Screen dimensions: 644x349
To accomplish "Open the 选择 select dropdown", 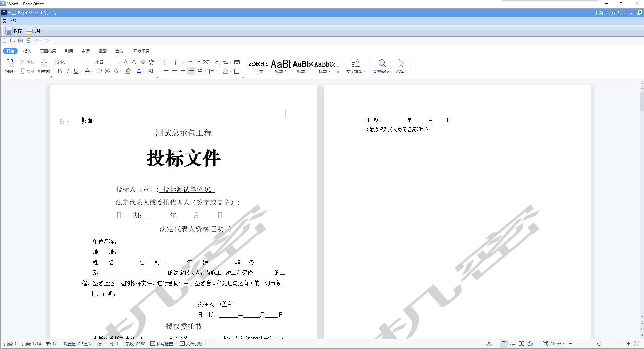I will [401, 67].
